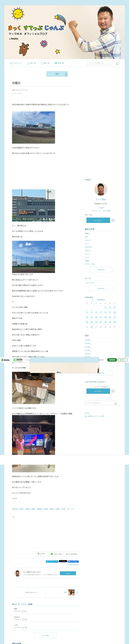This screenshot has width=129, height=644.
Task: Click the B! ブックマーク button
Action: click(52, 561)
